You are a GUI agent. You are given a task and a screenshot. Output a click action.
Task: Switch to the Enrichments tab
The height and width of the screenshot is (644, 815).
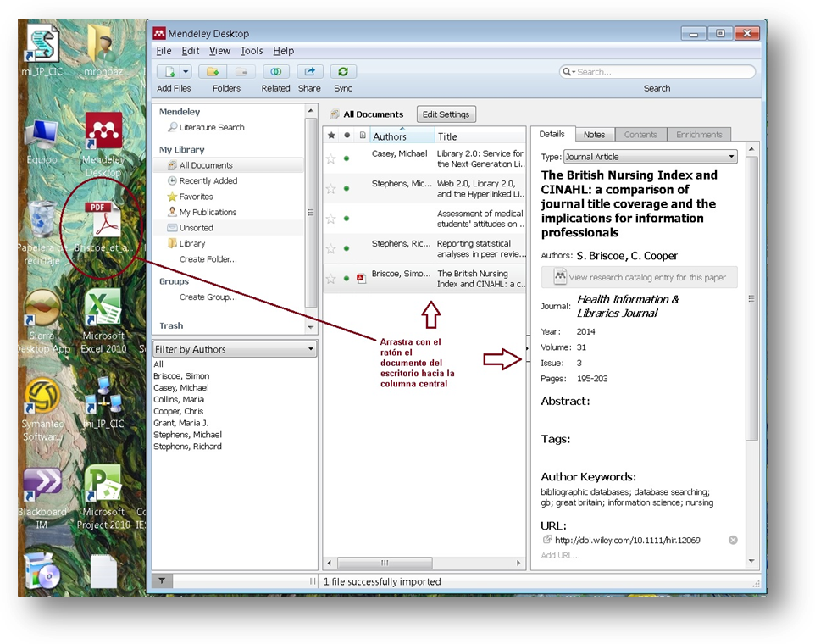pyautogui.click(x=699, y=135)
